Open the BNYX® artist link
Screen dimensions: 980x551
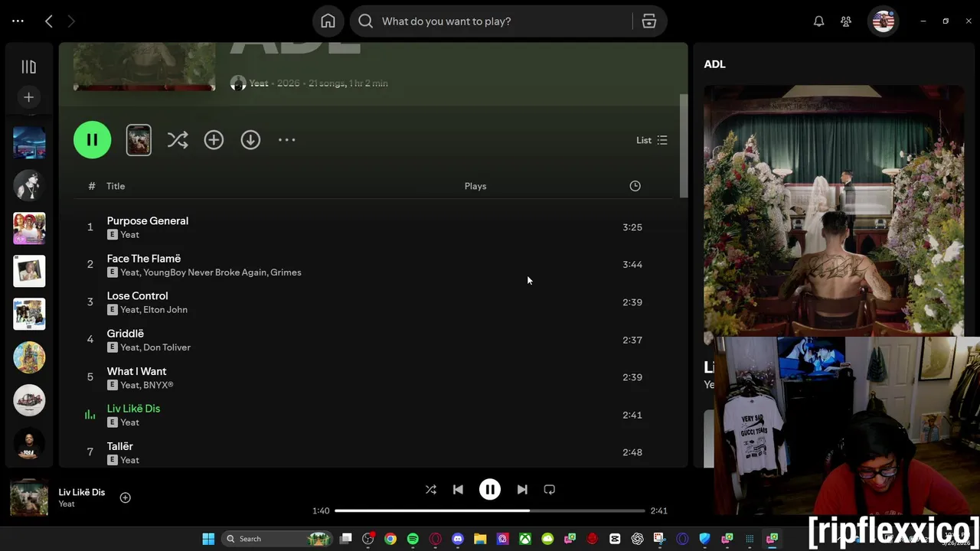158,385
